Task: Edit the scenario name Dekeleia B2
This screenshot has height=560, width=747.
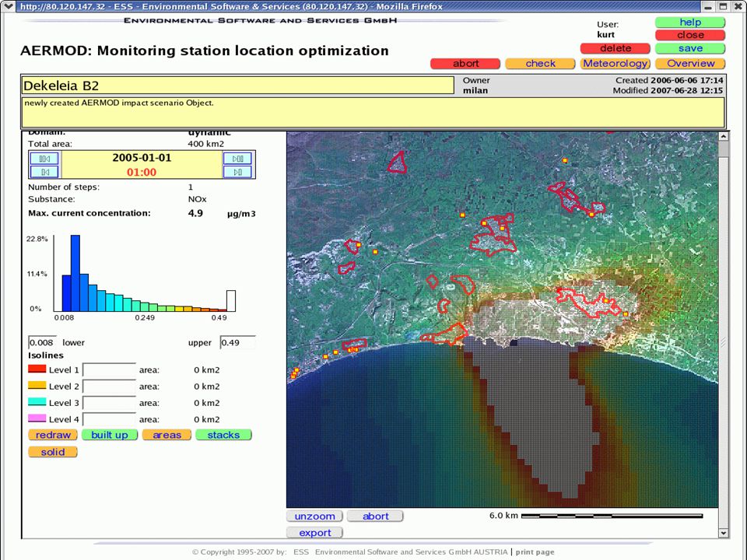Action: coord(238,86)
